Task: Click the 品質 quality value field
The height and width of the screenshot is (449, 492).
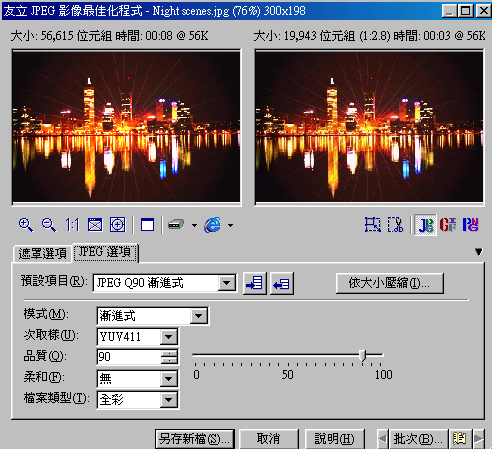Action: [x=129, y=357]
